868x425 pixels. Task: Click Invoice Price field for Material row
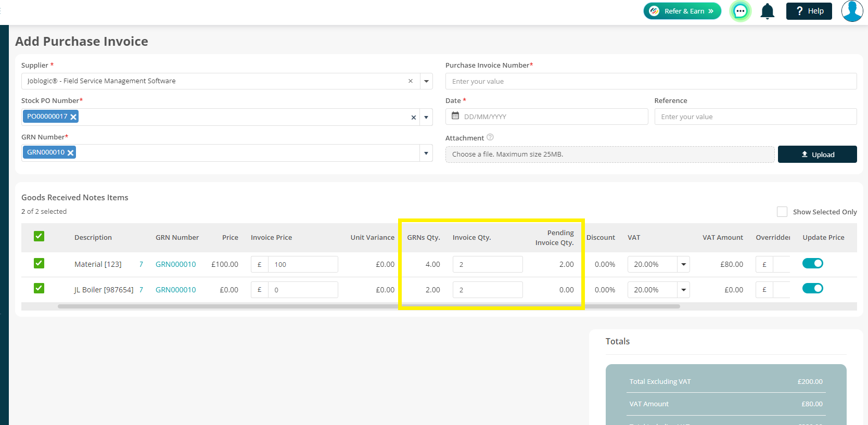click(303, 264)
